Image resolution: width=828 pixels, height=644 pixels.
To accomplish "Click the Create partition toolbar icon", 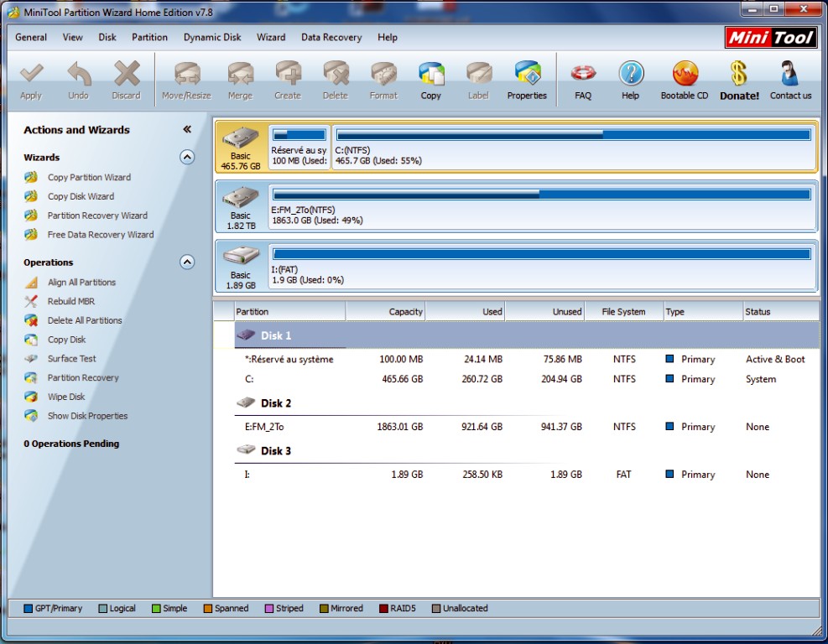I will point(288,74).
